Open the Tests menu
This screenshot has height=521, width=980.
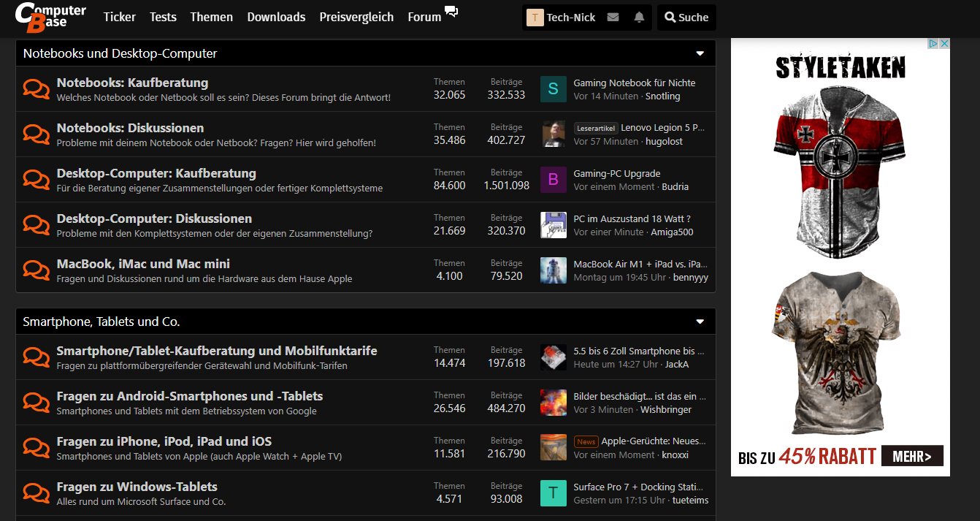tap(163, 17)
